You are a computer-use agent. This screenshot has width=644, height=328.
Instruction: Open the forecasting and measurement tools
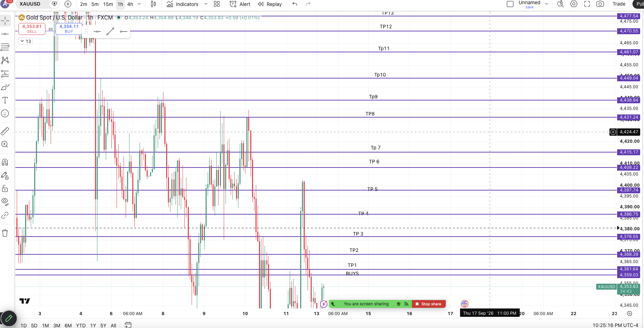(5, 74)
